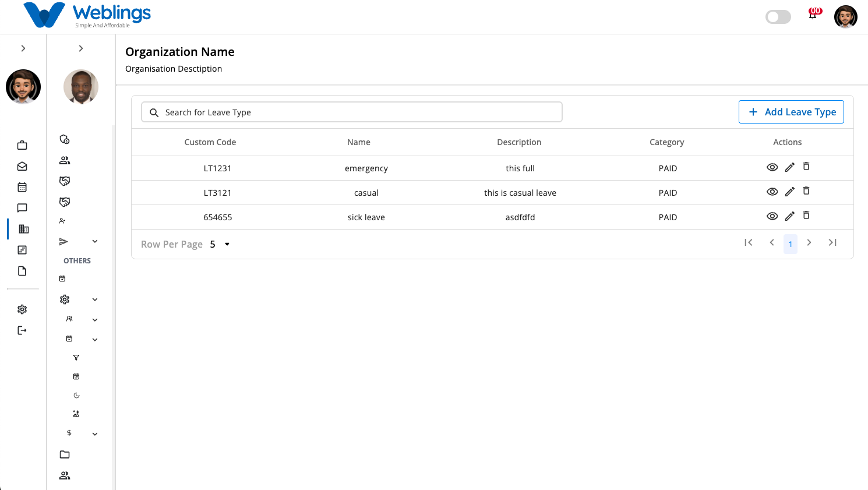Expand the paper-plane menu chevron
868x490 pixels.
click(95, 241)
